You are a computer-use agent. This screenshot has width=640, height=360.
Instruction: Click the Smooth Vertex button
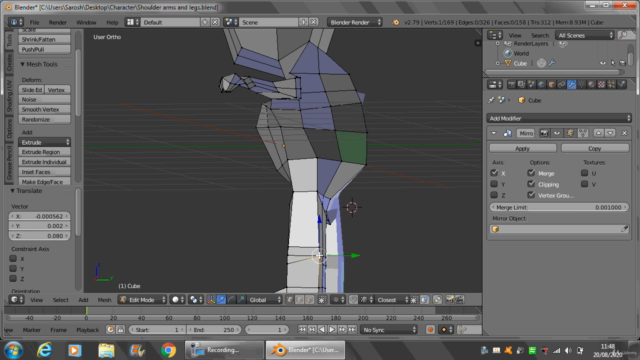[44, 109]
